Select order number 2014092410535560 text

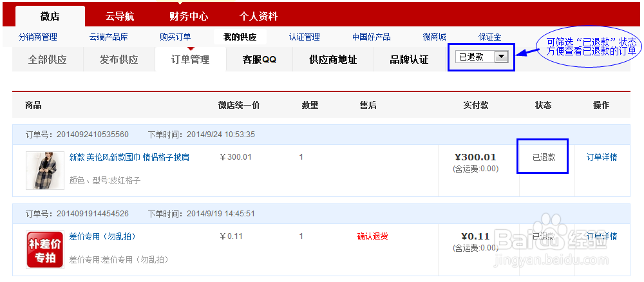coord(92,135)
